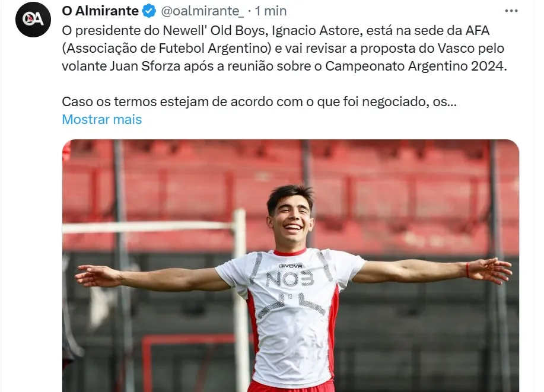The height and width of the screenshot is (392, 544).
Task: Click the O Almirante display name
Action: [100, 11]
